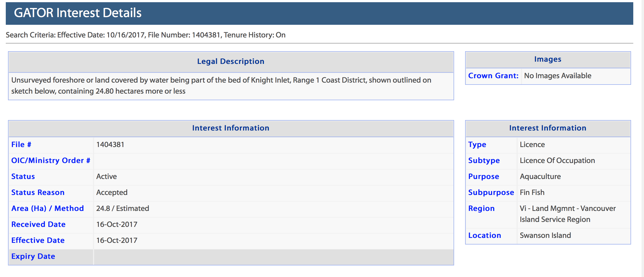Click the Effective Date label
Screen dimensions: 644x277
[x=38, y=240]
